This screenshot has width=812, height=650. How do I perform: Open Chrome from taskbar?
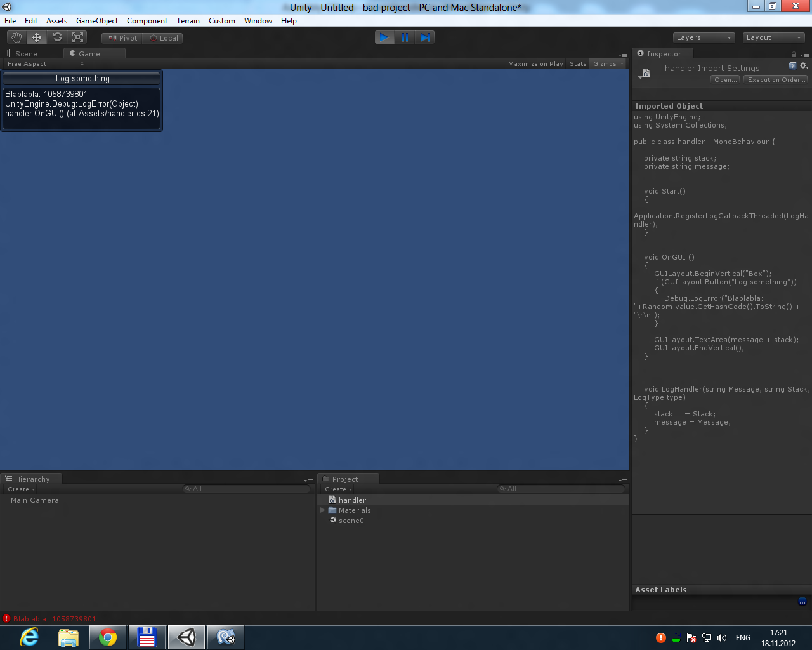(x=108, y=637)
